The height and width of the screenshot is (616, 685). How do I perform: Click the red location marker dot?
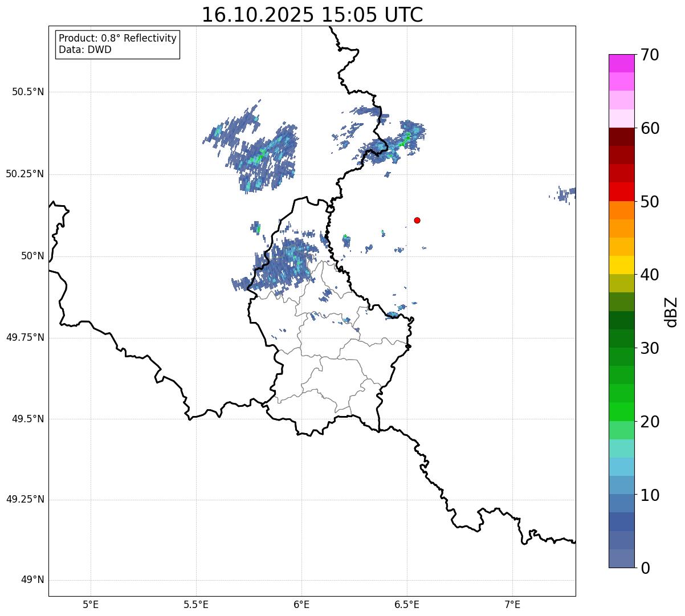(417, 220)
